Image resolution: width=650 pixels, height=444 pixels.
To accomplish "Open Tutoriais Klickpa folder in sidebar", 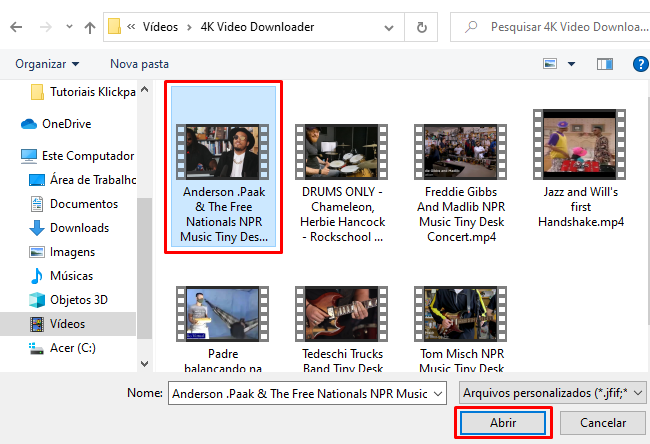I will pyautogui.click(x=83, y=92).
